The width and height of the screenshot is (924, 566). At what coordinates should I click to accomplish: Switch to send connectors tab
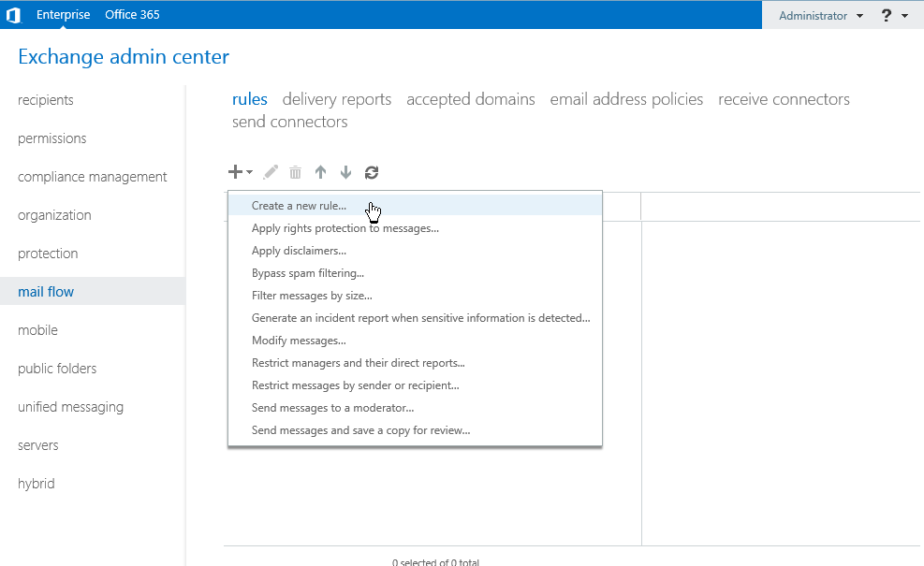point(290,122)
